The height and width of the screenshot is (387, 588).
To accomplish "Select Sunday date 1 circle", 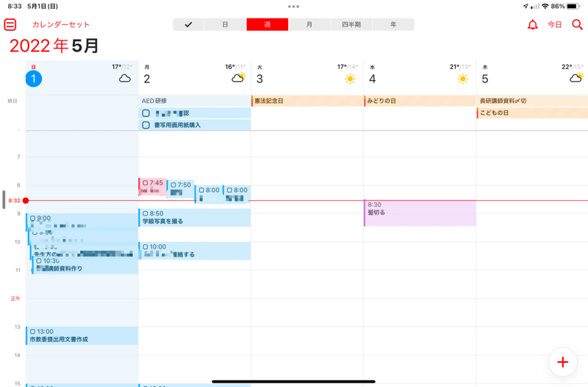I will click(33, 79).
